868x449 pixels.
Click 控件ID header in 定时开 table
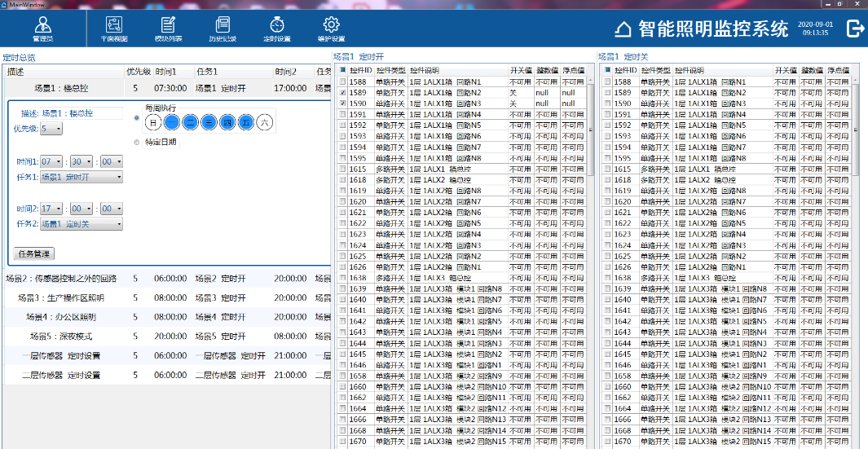pos(361,70)
